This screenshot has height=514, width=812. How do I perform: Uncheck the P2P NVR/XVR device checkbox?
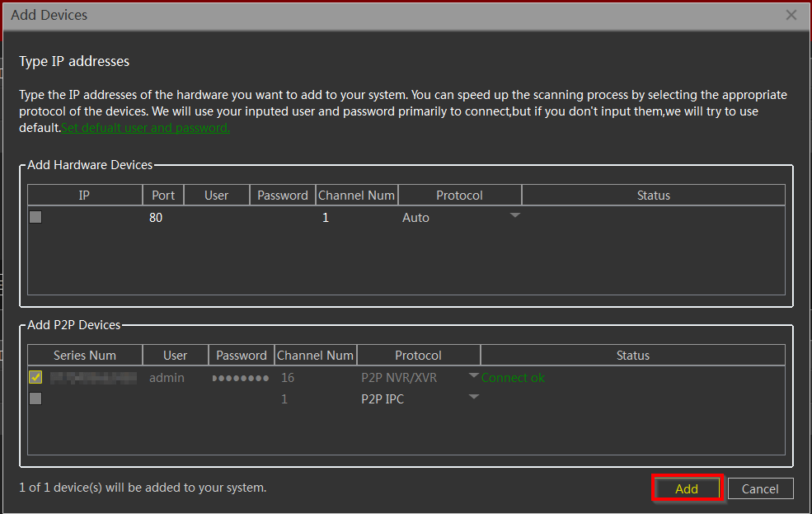tap(35, 378)
